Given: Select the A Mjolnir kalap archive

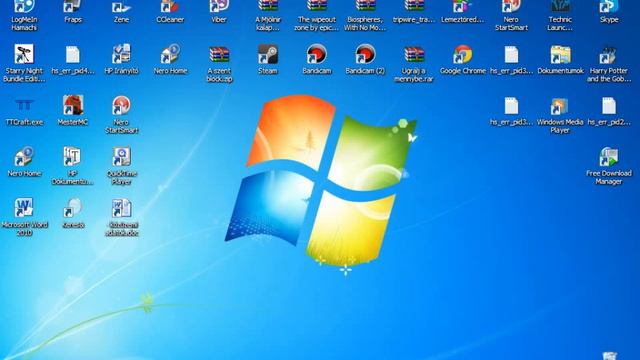Looking at the screenshot, I should (268, 16).
